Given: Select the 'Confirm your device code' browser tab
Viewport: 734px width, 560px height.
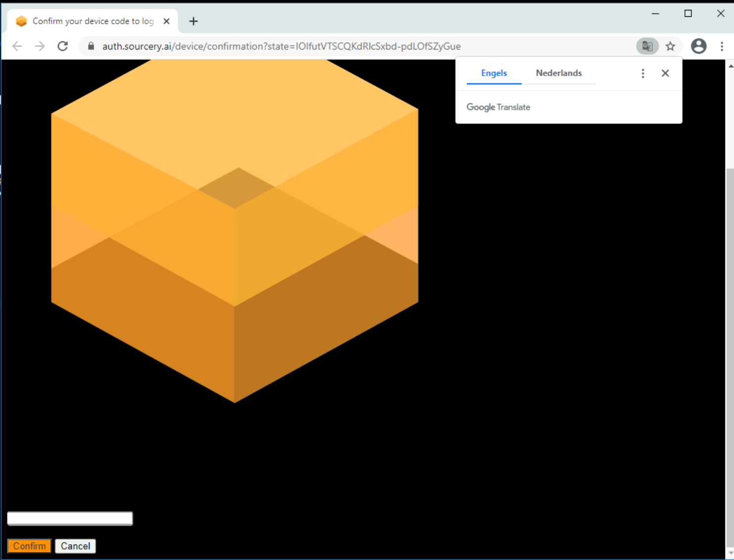Looking at the screenshot, I should [92, 21].
